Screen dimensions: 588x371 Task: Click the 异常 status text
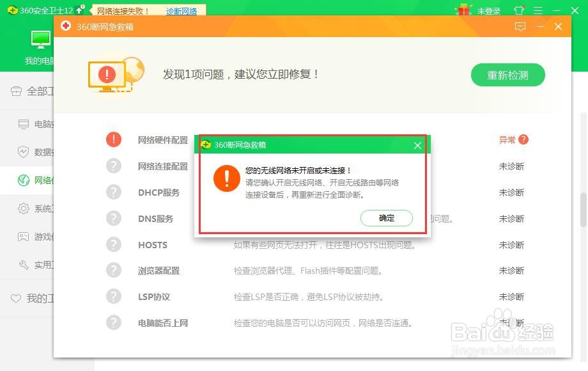pos(507,140)
